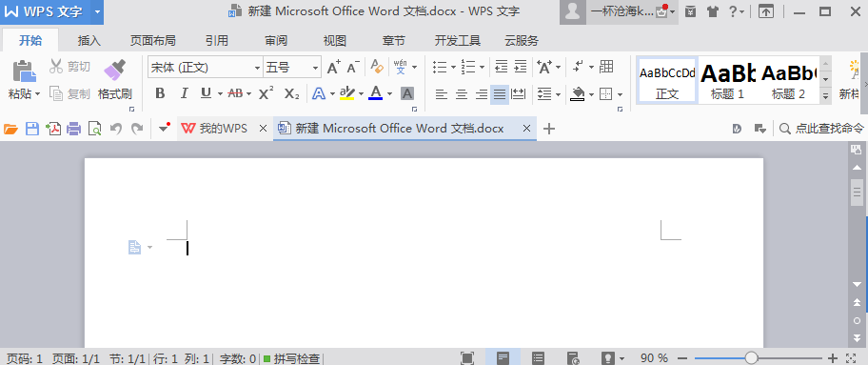Screen dimensions: 868x365
Task: Click the Paste clipboard icon
Action: [24, 71]
